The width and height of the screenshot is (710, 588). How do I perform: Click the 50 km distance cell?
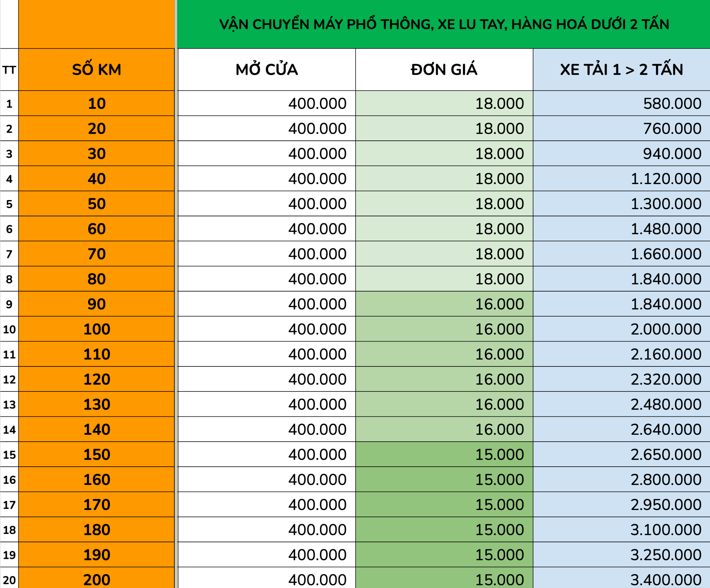click(96, 204)
